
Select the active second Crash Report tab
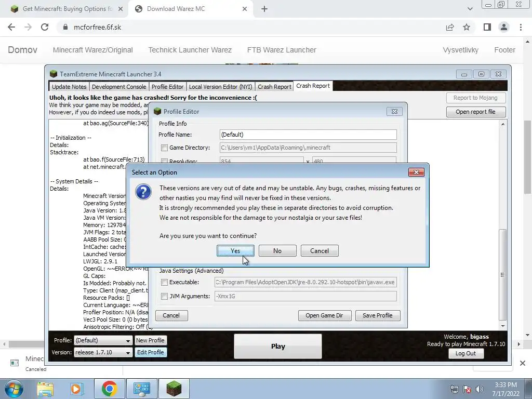(x=313, y=86)
